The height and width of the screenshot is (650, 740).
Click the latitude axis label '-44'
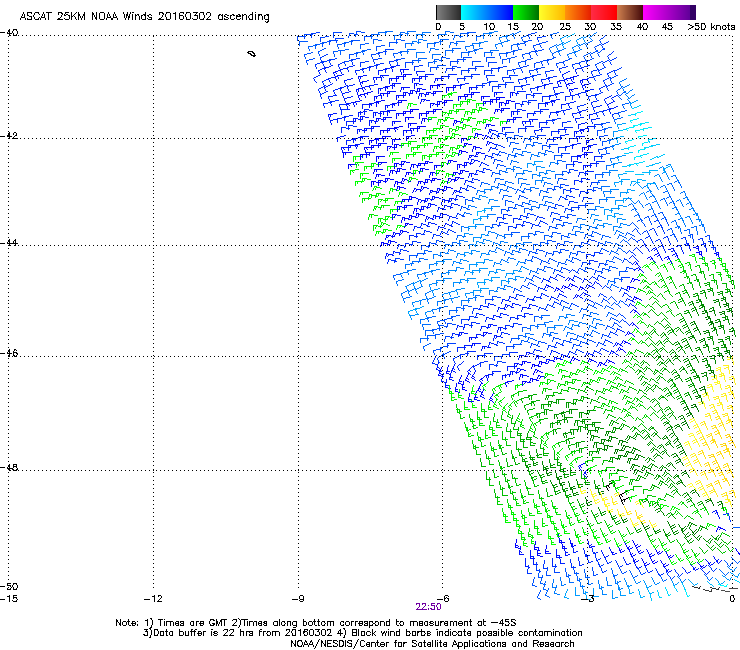click(x=9, y=243)
